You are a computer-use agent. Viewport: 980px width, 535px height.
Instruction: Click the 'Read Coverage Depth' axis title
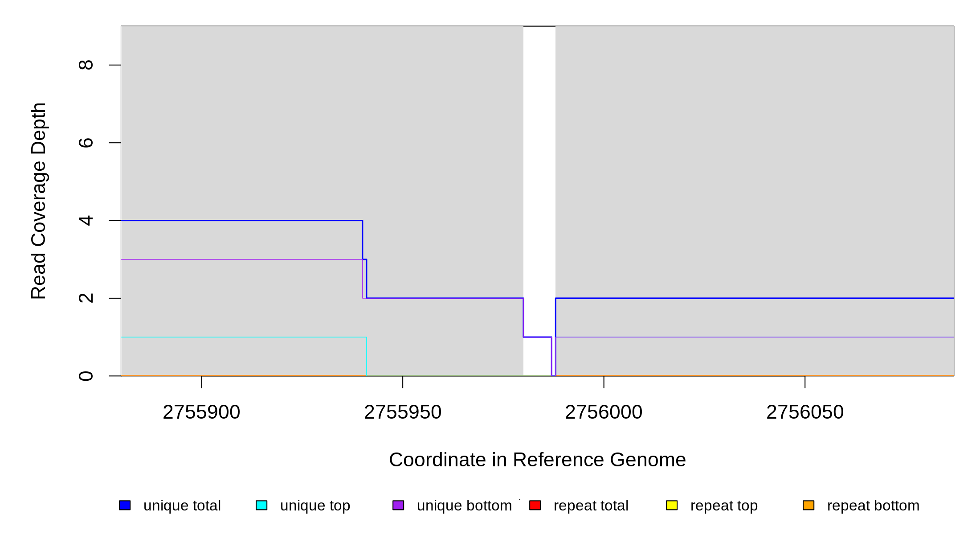coord(39,201)
